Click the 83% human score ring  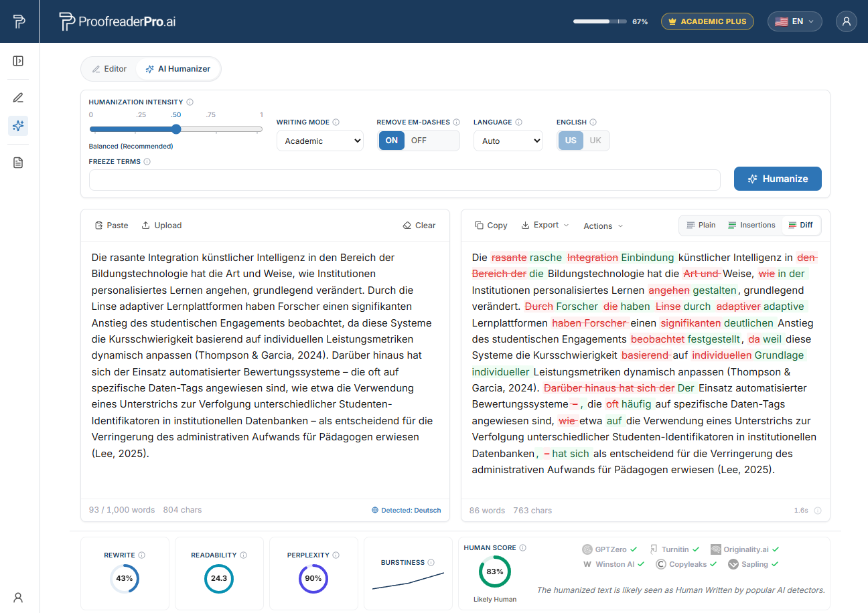(x=495, y=572)
